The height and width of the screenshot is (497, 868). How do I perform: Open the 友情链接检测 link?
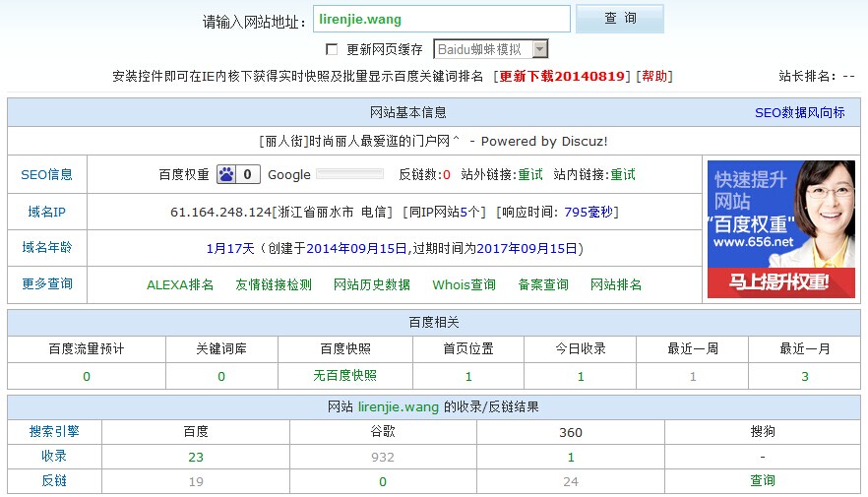pyautogui.click(x=274, y=284)
